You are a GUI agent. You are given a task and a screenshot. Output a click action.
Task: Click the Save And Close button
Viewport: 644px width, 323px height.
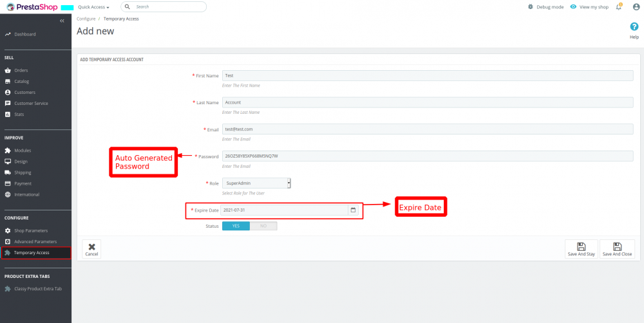617,249
